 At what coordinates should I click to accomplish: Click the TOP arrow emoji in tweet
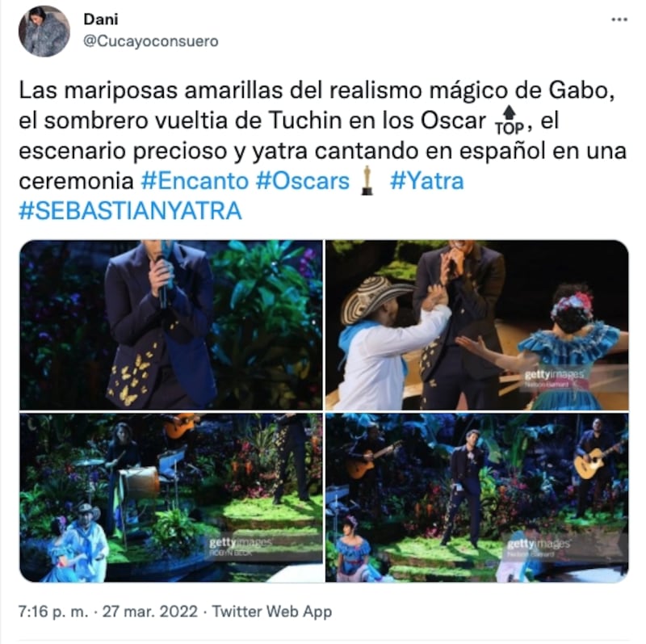coord(510,121)
